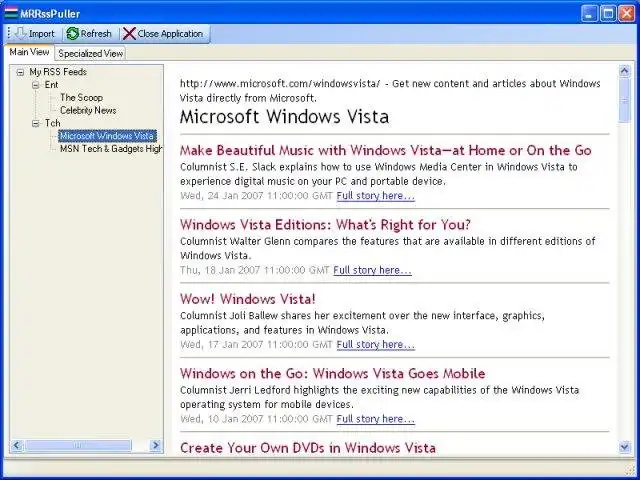Open the Windows Vista Goes Mobile headline

pos(333,373)
